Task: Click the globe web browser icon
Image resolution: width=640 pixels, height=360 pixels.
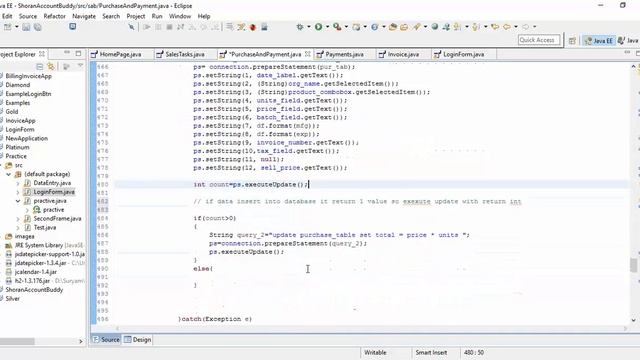Action: [x=435, y=27]
